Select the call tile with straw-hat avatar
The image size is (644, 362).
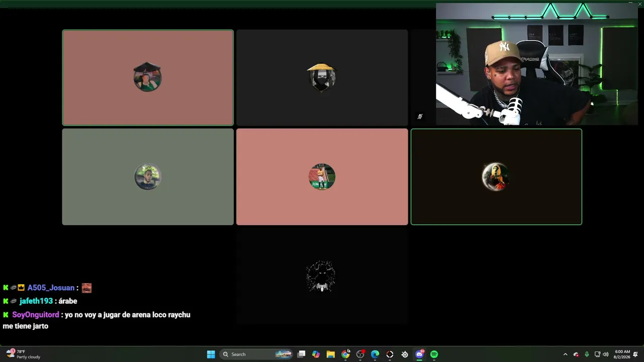(322, 77)
